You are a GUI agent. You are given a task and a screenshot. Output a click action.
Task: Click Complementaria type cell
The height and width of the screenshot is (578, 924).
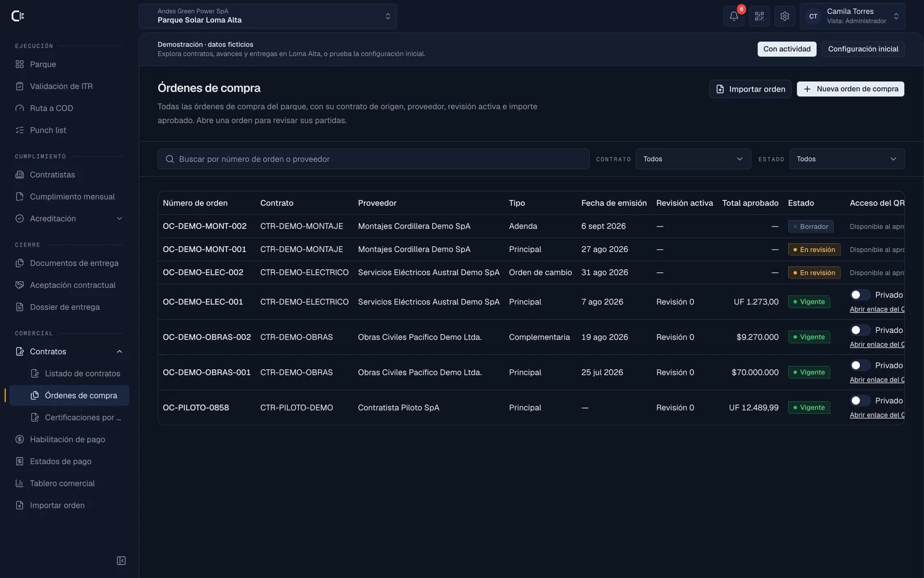pyautogui.click(x=539, y=337)
